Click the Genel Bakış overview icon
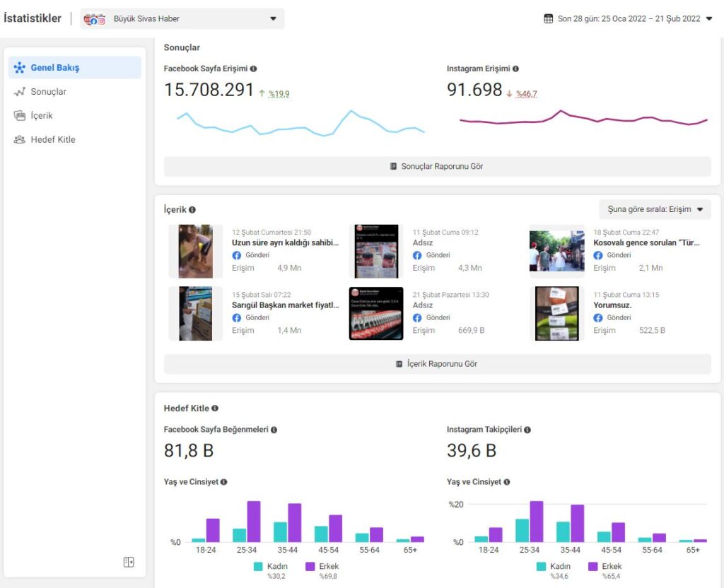724x588 pixels. [x=19, y=68]
